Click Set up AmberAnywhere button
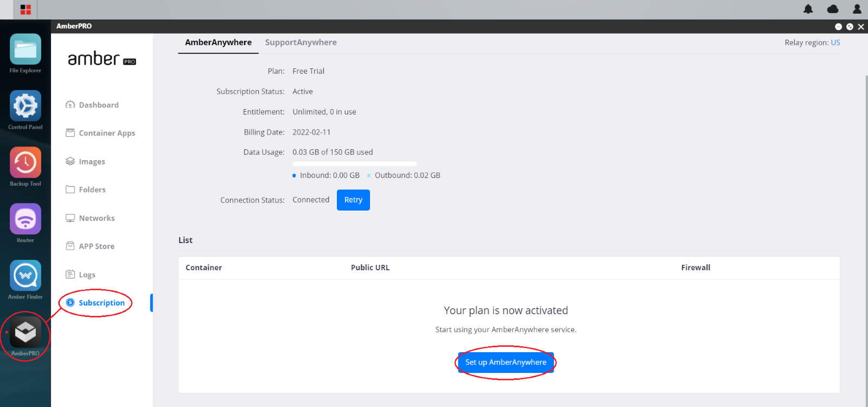 click(x=506, y=363)
